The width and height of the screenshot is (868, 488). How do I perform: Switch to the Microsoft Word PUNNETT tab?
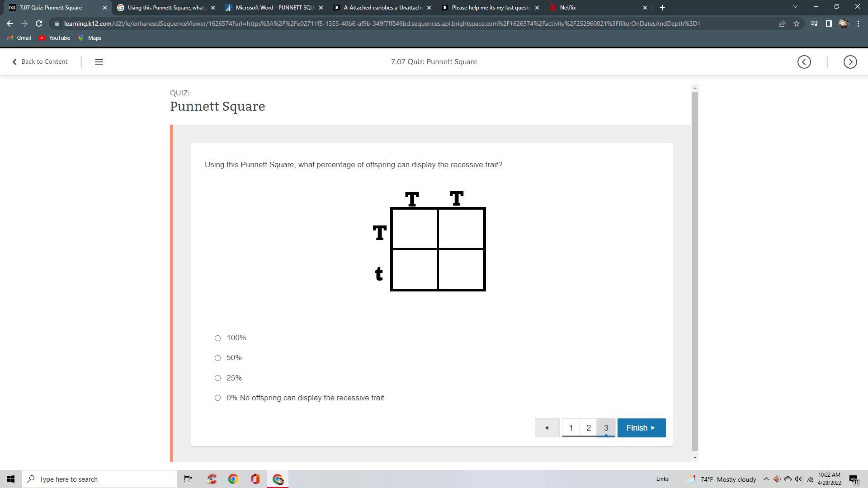coord(274,8)
